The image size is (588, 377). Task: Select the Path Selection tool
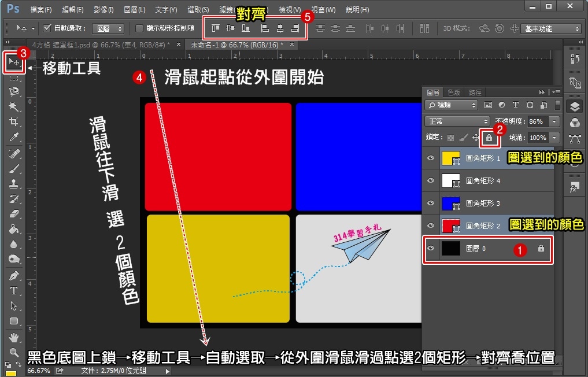(14, 306)
